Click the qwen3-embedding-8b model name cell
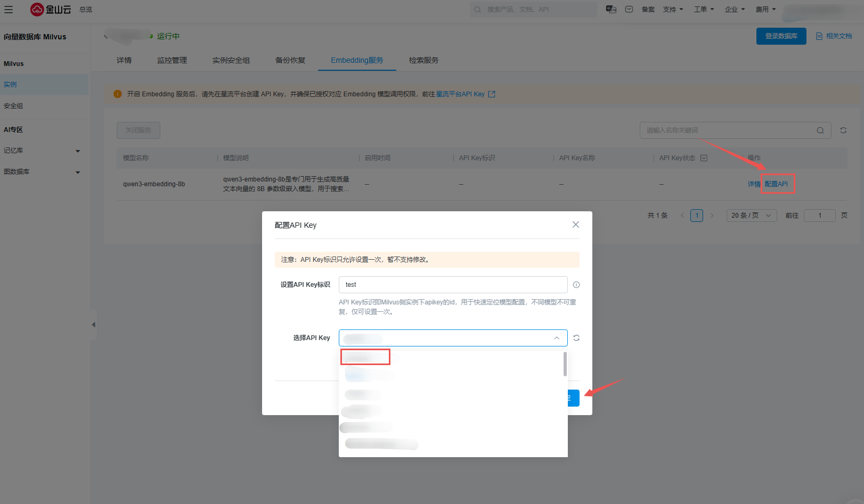 click(x=154, y=184)
